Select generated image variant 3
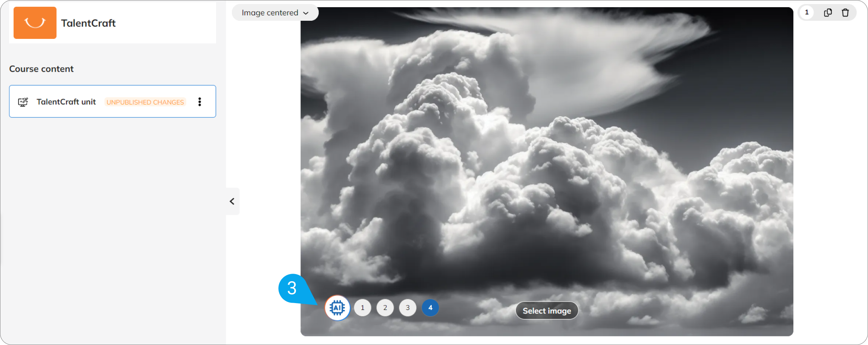 point(408,308)
